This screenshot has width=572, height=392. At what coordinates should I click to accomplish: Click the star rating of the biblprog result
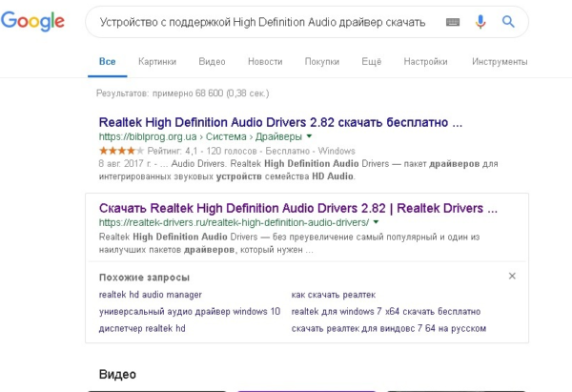click(x=121, y=151)
